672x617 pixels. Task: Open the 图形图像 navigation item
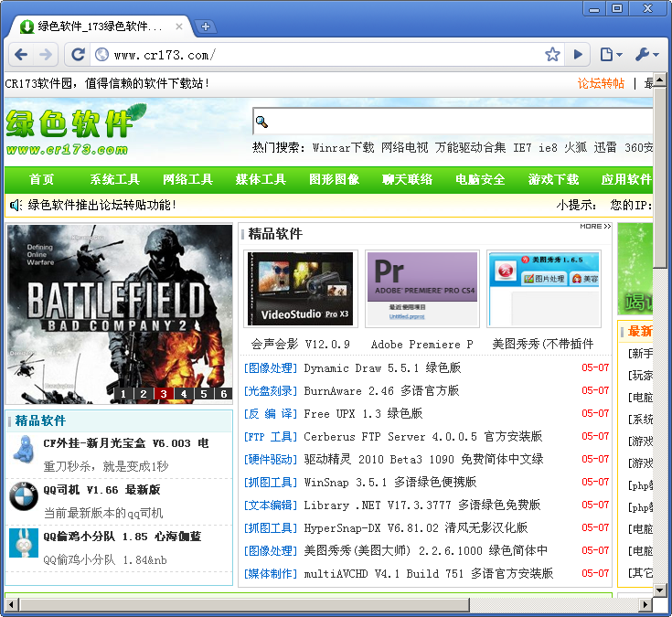(335, 179)
